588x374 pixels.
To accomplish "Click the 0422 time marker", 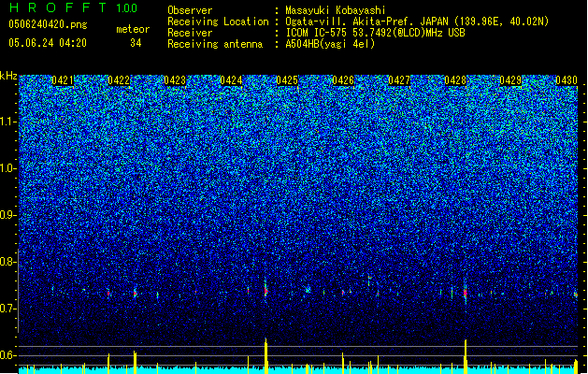I will click(x=119, y=80).
